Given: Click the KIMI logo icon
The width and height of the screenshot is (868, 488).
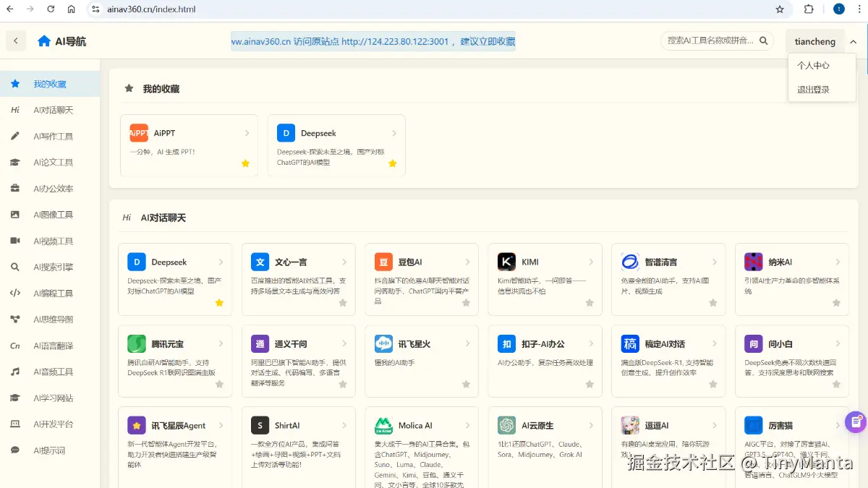Looking at the screenshot, I should 506,262.
